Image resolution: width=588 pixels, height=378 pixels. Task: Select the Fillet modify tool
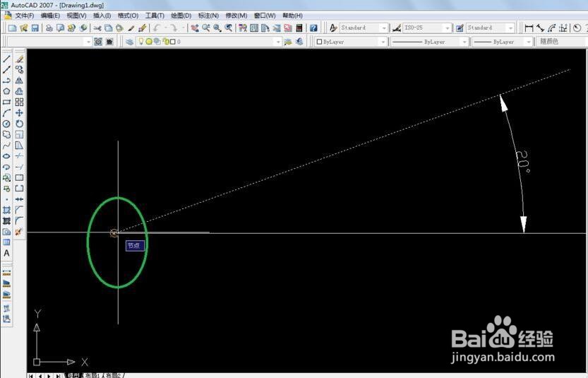[20, 220]
